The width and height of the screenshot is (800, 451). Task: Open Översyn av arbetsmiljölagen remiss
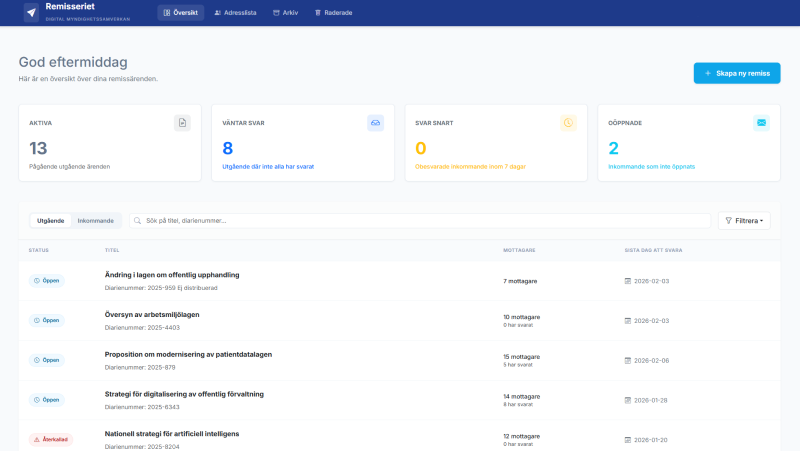(152, 314)
